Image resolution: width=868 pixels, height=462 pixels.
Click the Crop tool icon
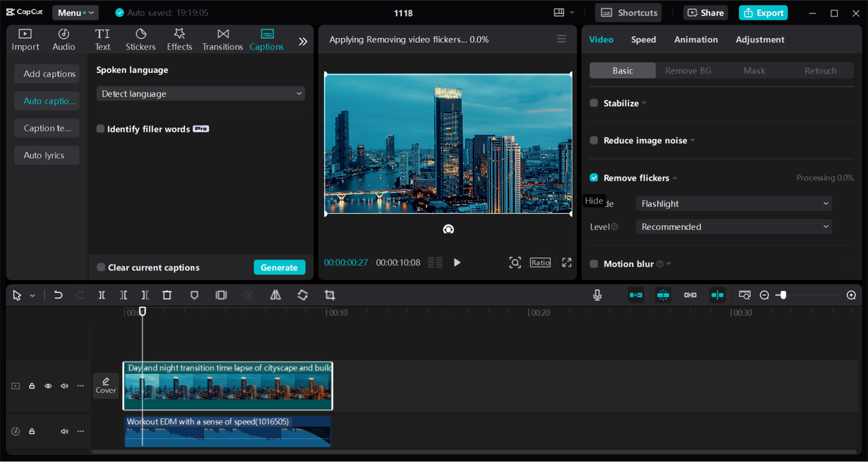[x=330, y=295]
